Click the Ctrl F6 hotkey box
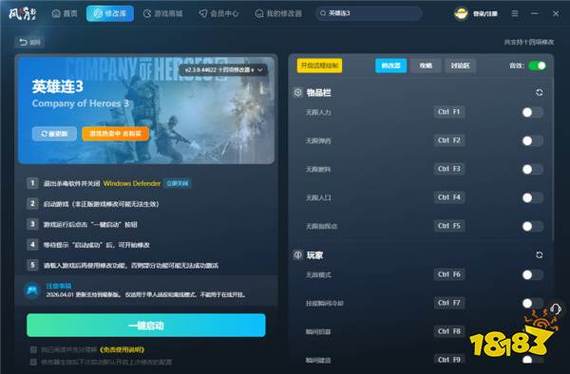This screenshot has height=374, width=570. [449, 274]
